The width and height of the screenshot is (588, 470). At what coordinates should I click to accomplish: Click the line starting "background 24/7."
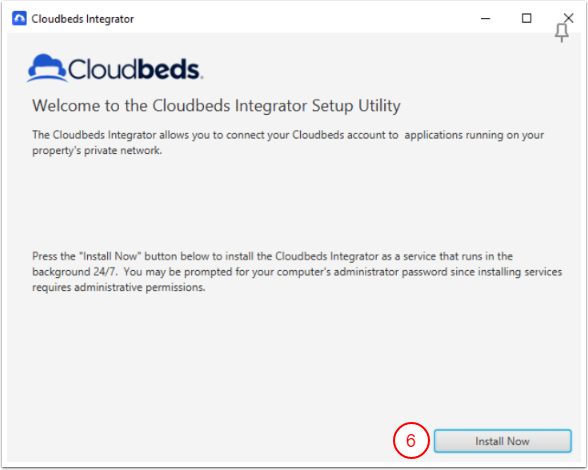(297, 272)
